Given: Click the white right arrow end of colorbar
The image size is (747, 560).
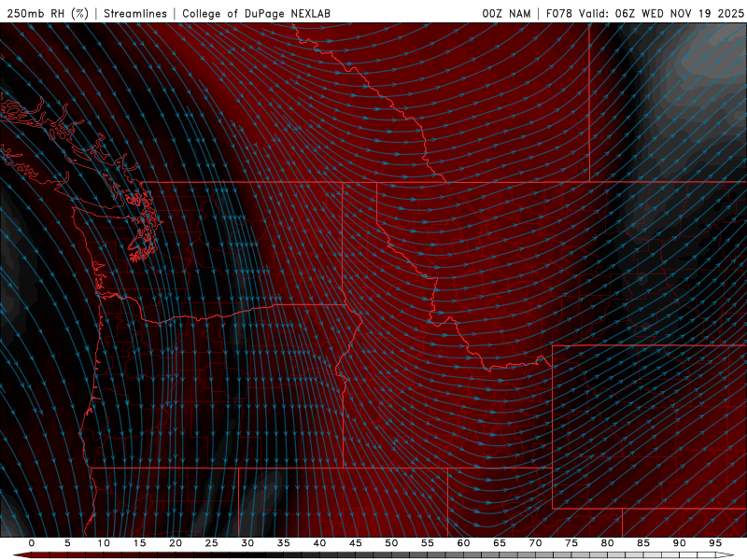Looking at the screenshot, I should (726, 555).
